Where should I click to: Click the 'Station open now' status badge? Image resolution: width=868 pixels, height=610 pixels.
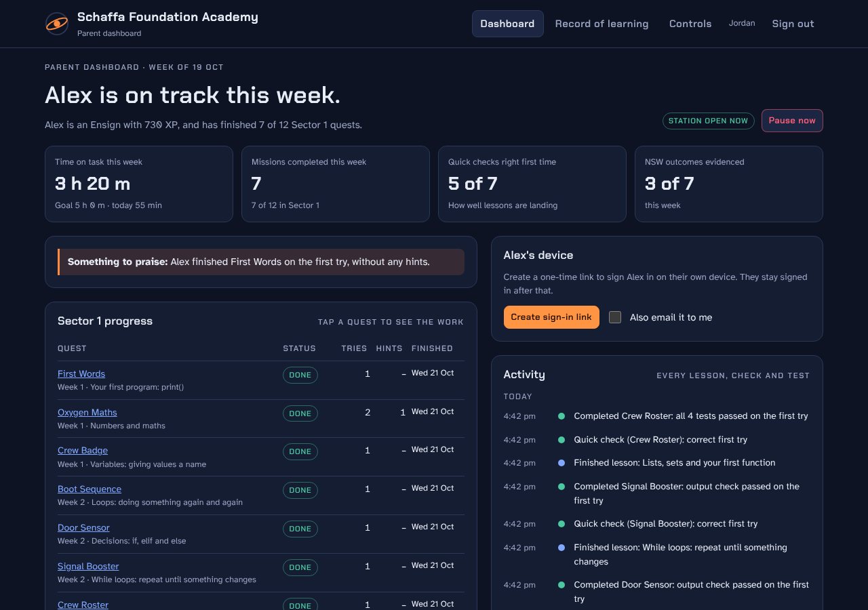click(x=708, y=121)
